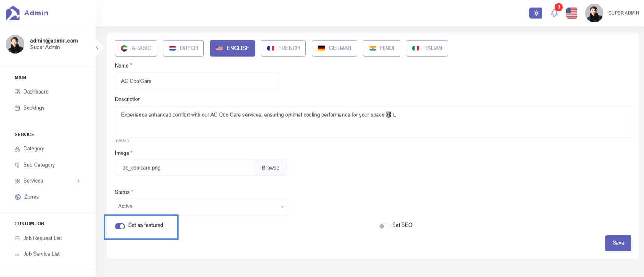The image size is (644, 277).
Task: Open Bookings in the sidebar
Action: click(34, 108)
